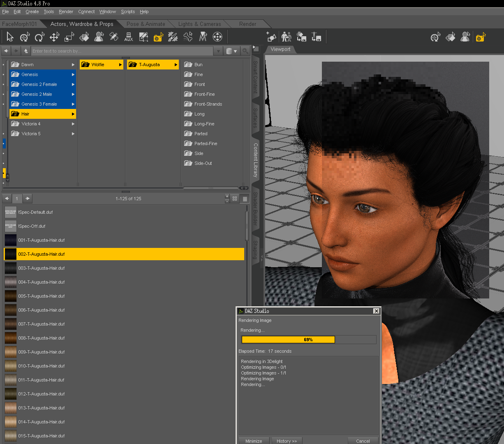The height and width of the screenshot is (444, 504).
Task: Click the Save Pose Preset icon
Action: (316, 37)
